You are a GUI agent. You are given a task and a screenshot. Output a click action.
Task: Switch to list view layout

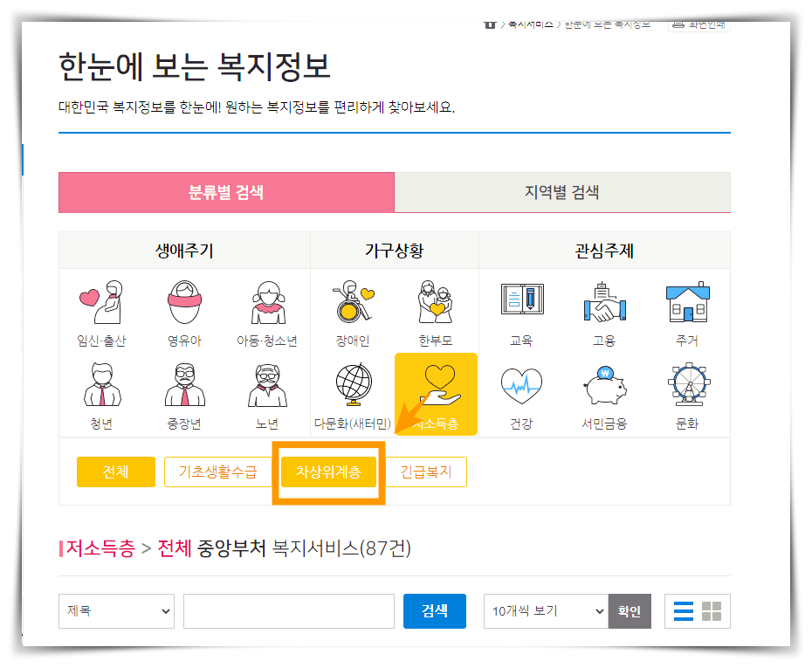click(683, 611)
